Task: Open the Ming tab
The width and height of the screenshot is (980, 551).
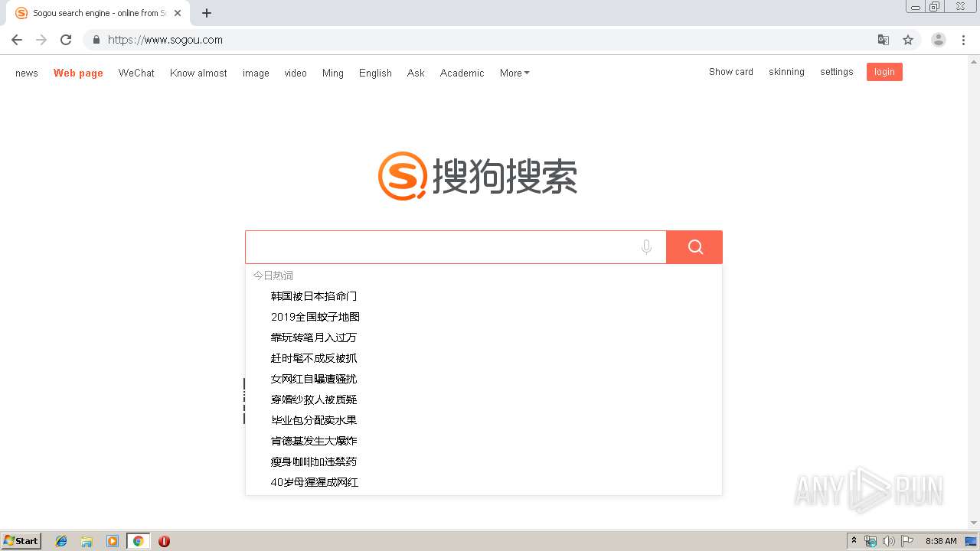Action: [x=333, y=73]
